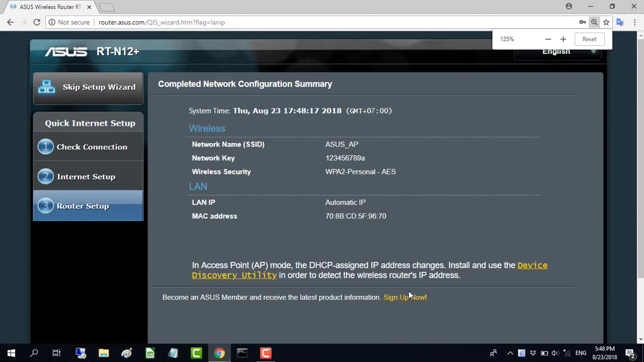644x362 pixels.
Task: Open the volume speaker tray icon
Action: (555, 353)
